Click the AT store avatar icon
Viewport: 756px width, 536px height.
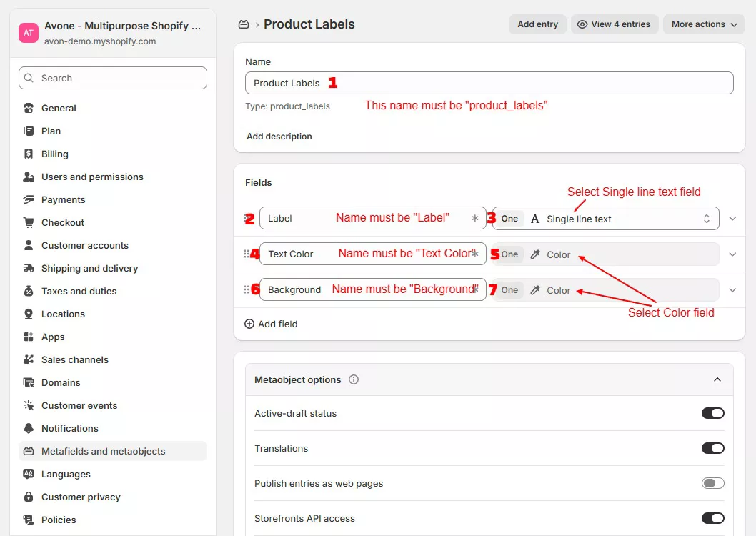point(29,33)
